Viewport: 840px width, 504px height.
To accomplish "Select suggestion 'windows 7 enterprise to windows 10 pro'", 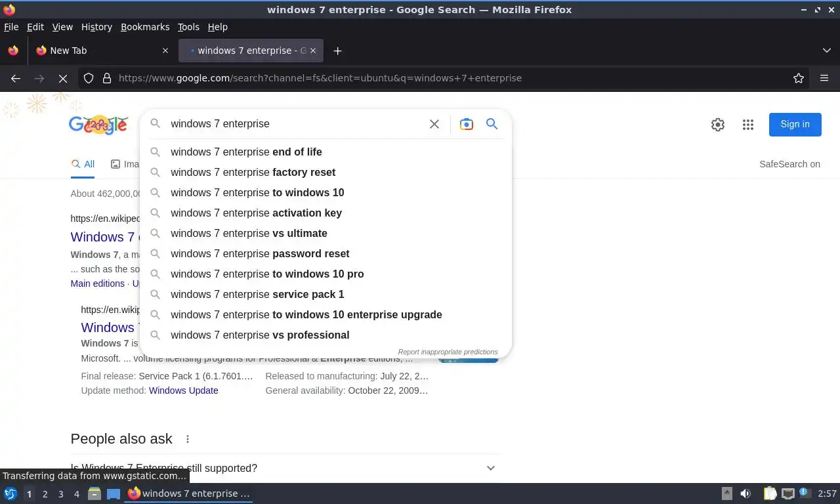I will point(325,274).
